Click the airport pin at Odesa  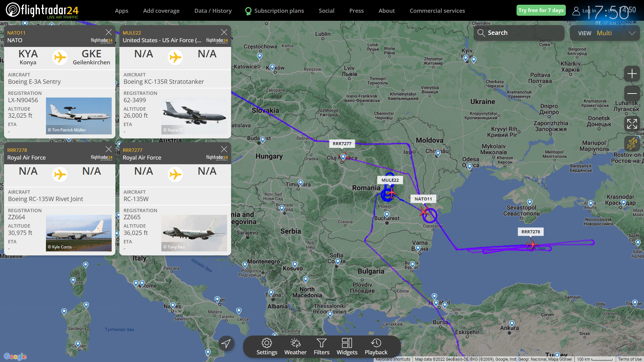(x=470, y=167)
